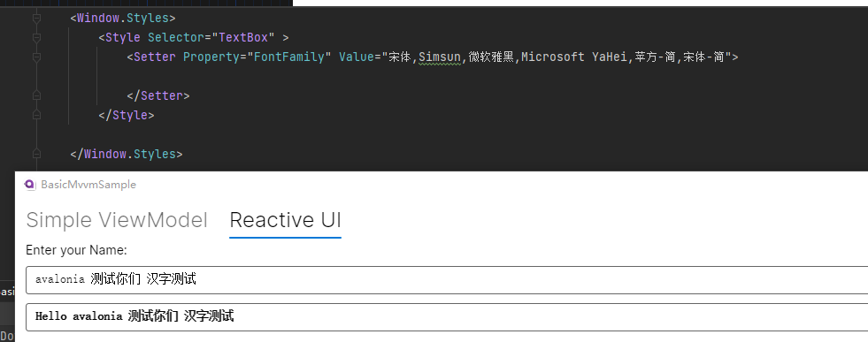Select the Reactive UI tab

(x=285, y=220)
